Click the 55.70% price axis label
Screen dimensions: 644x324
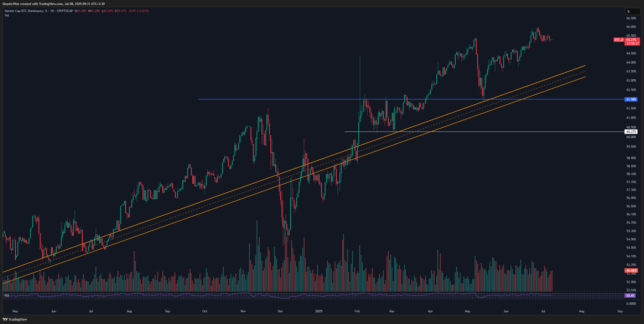[x=631, y=223]
